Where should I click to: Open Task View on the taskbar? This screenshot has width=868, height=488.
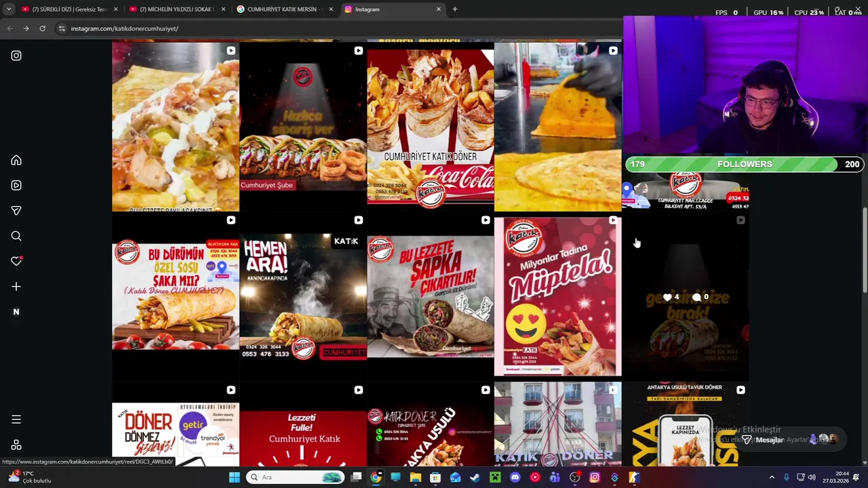point(356,477)
